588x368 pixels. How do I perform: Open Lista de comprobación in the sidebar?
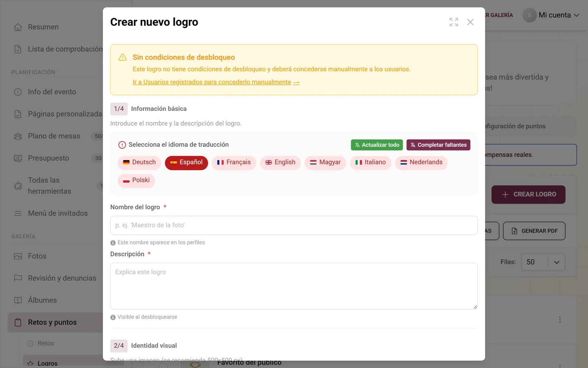tap(65, 49)
